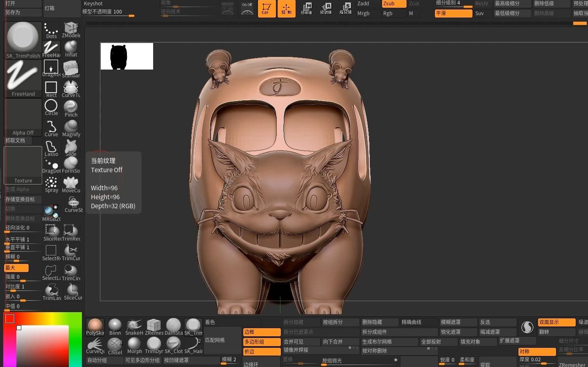Select the SliceRec tool
Screen dimensions: 588x367
click(51, 231)
